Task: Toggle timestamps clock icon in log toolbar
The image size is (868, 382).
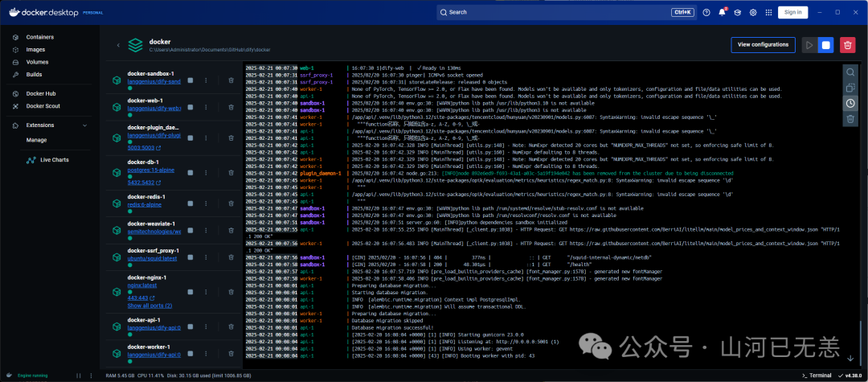Action: pyautogui.click(x=850, y=103)
